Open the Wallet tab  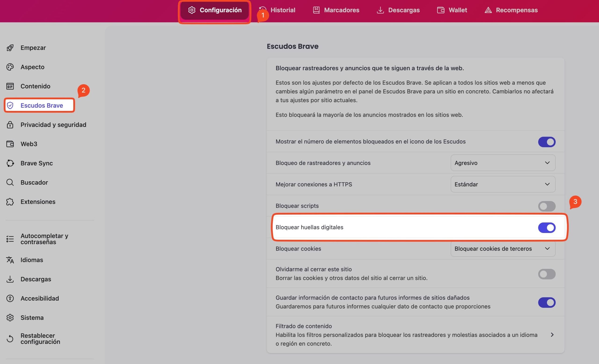tap(452, 10)
